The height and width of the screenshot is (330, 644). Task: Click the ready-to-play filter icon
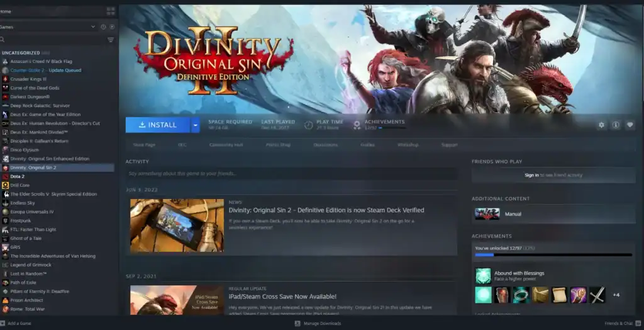click(x=112, y=27)
